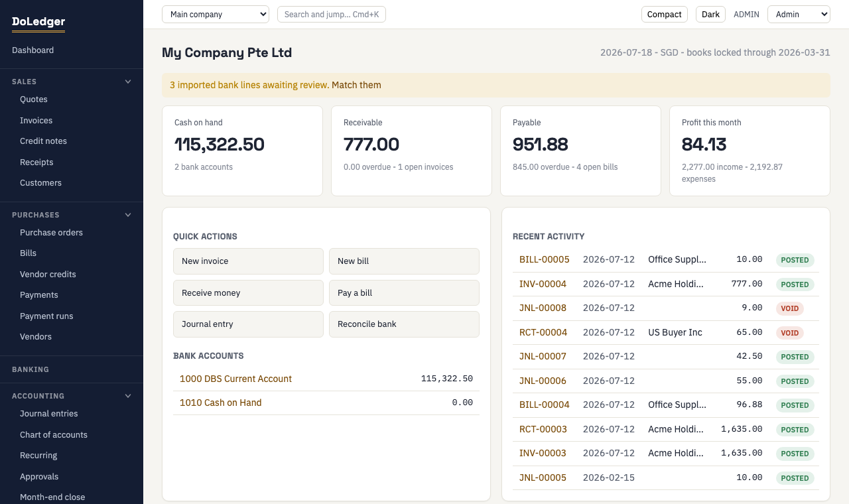The width and height of the screenshot is (849, 504).
Task: Open receipt RCT-00004
Action: 543,332
